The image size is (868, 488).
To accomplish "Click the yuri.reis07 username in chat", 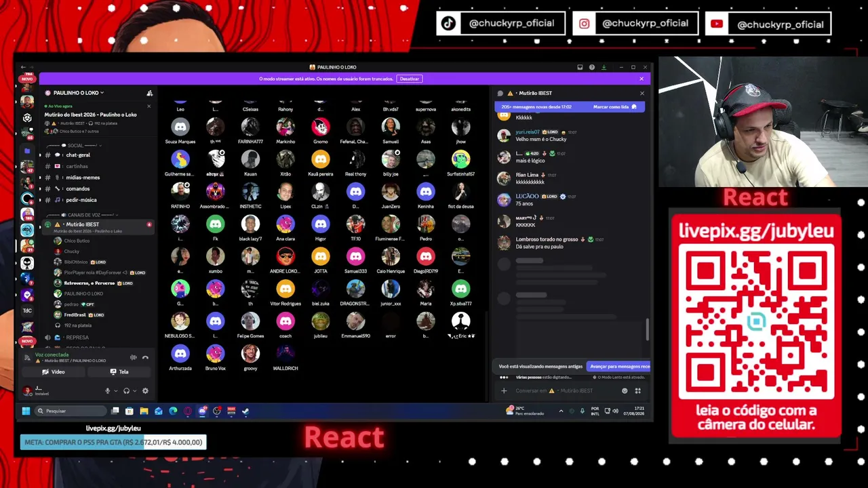I will coord(528,132).
